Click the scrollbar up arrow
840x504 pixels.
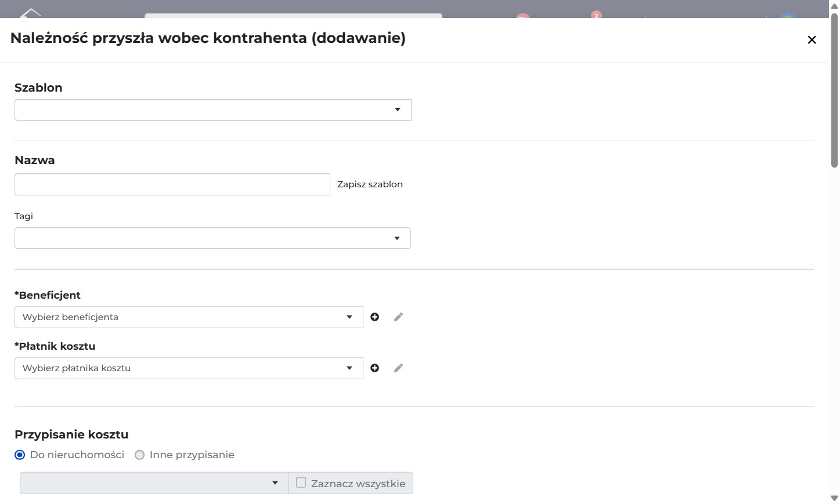point(834,6)
